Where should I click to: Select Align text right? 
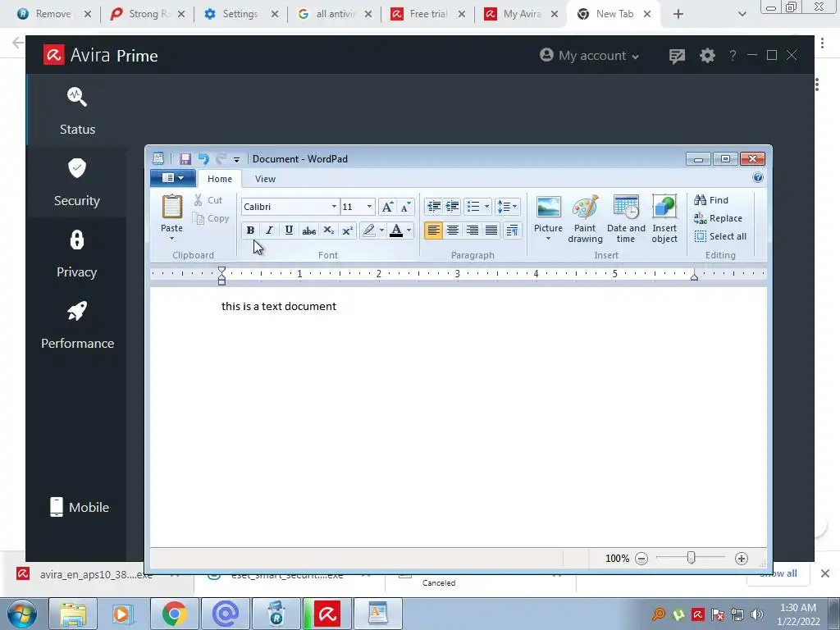(472, 231)
